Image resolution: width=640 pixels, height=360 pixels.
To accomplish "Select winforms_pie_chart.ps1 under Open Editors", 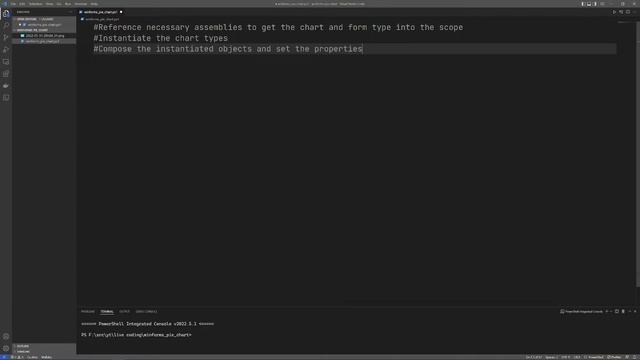I will point(44,24).
